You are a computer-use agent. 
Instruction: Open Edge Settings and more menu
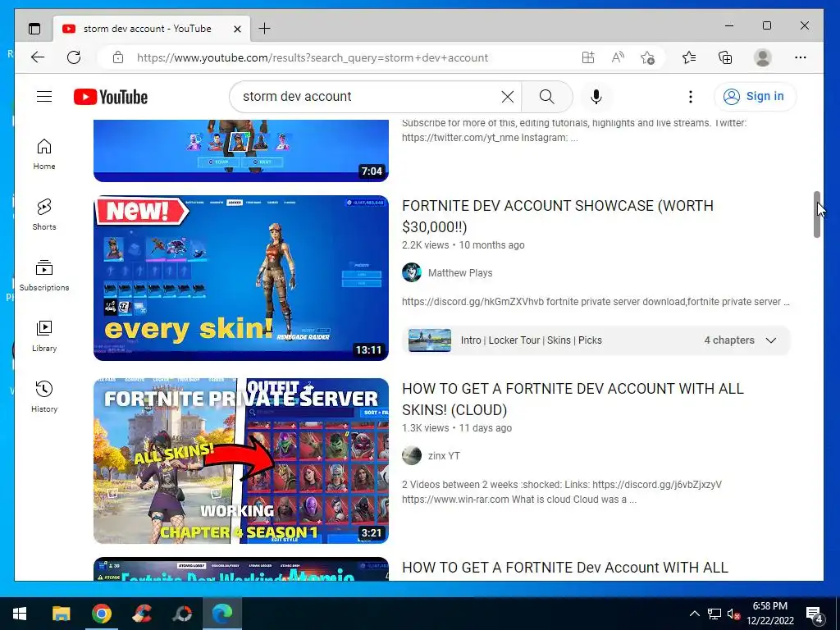tap(801, 57)
